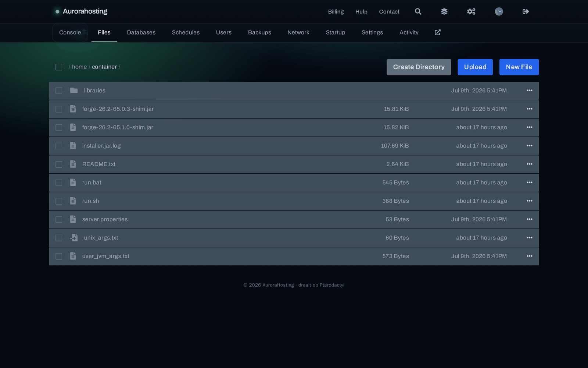Switch to the Databases tab
588x368 pixels.
tap(141, 32)
